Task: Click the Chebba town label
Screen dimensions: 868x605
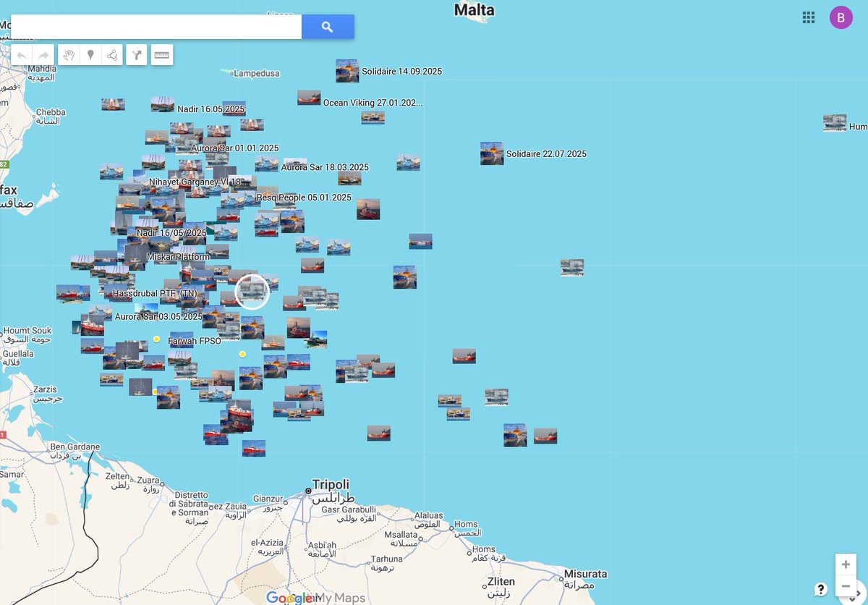Action: 51,112
